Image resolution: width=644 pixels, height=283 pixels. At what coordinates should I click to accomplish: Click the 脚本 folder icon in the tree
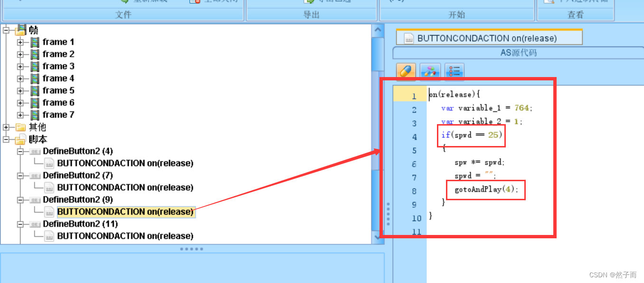tap(20, 140)
